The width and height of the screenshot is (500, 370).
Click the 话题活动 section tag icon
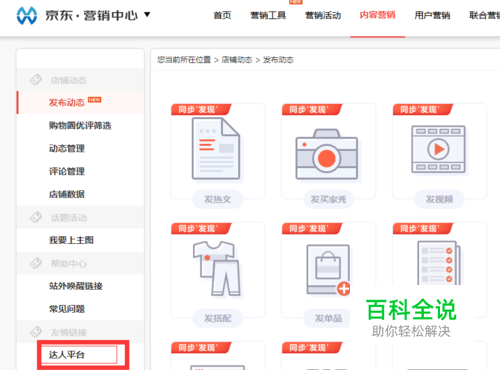(x=36, y=217)
